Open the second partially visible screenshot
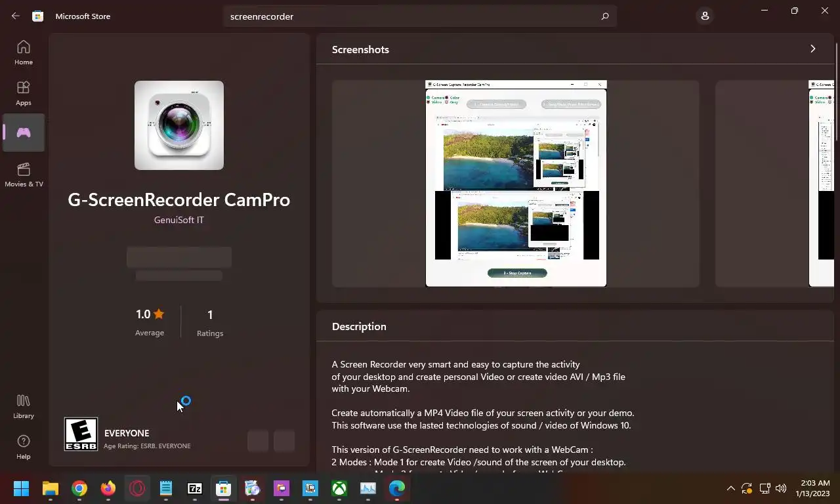 [774, 184]
